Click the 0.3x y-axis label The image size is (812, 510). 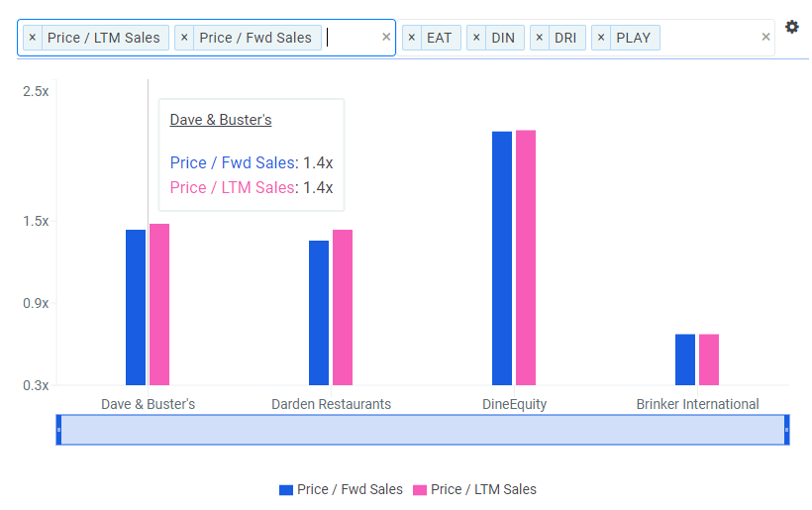tap(36, 385)
